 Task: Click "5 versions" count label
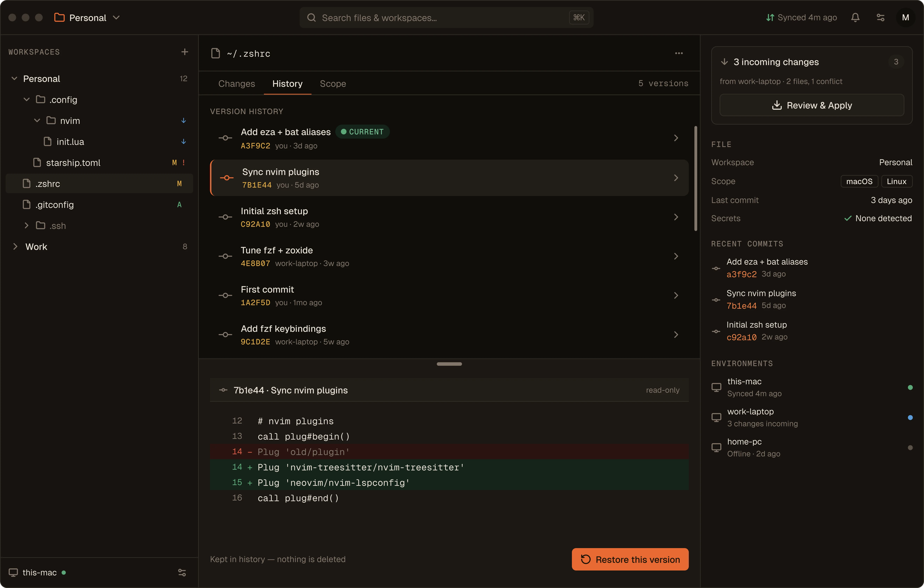click(663, 84)
